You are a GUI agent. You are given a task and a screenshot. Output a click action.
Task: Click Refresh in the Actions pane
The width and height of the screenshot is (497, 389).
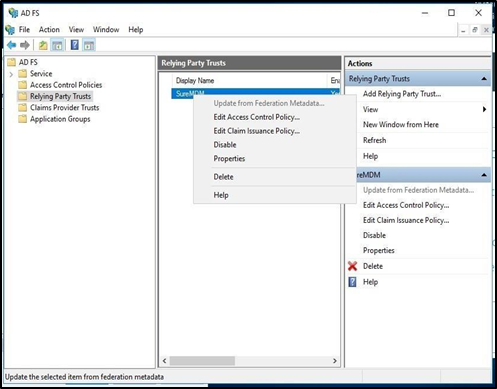pyautogui.click(x=374, y=140)
